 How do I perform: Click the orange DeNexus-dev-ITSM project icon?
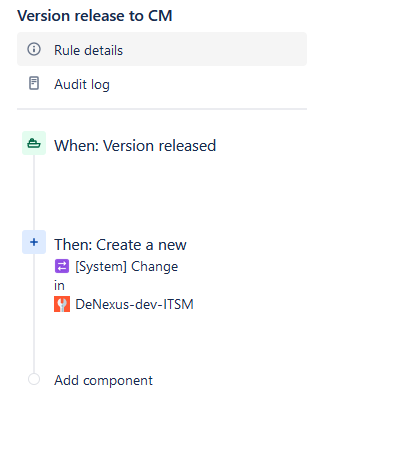tap(62, 304)
